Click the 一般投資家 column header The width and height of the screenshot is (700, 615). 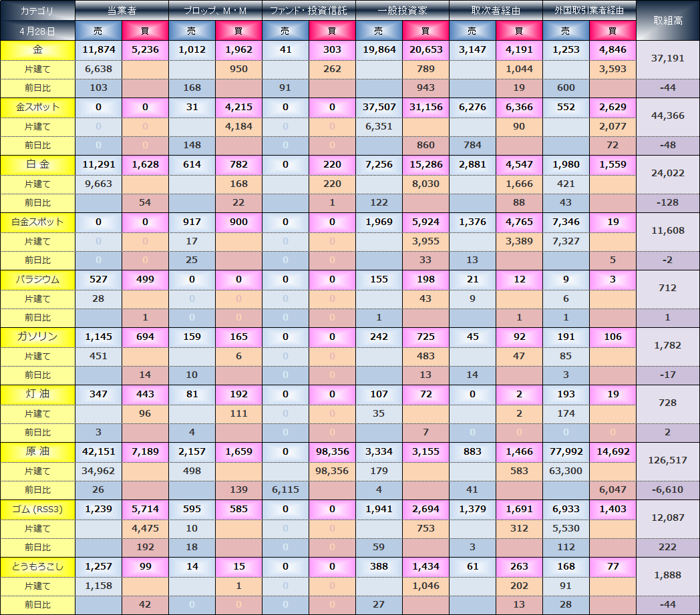402,11
